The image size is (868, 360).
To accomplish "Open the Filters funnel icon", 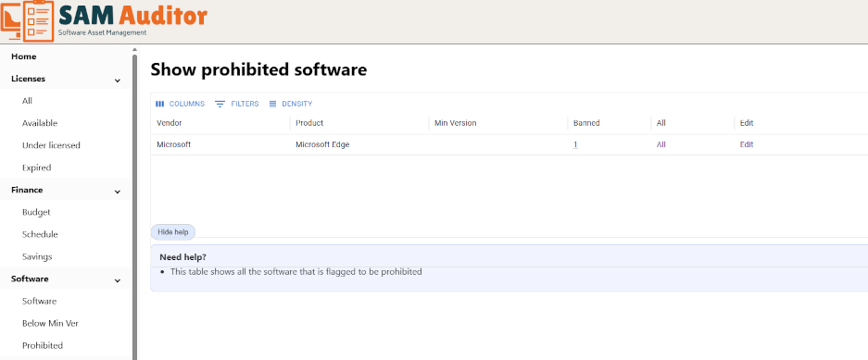I will (x=220, y=104).
